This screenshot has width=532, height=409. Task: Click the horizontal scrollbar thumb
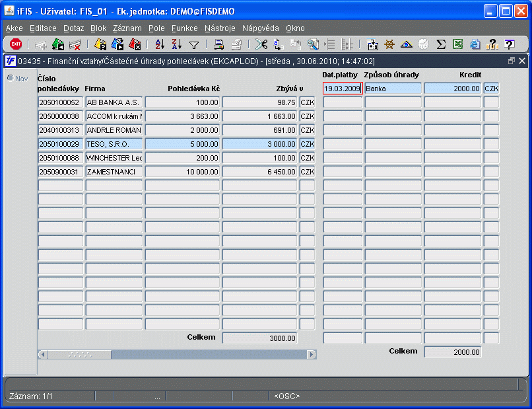point(79,355)
